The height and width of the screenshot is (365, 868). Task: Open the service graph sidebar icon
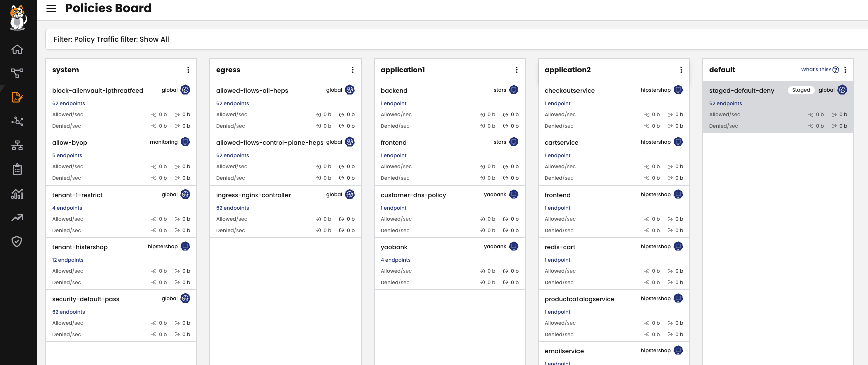click(x=17, y=73)
